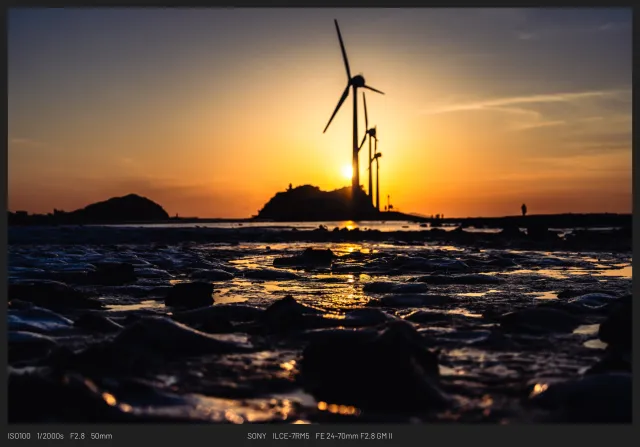The width and height of the screenshot is (640, 447).
Task: Click the setting sun beside the turbine tower
Action: [x=346, y=172]
